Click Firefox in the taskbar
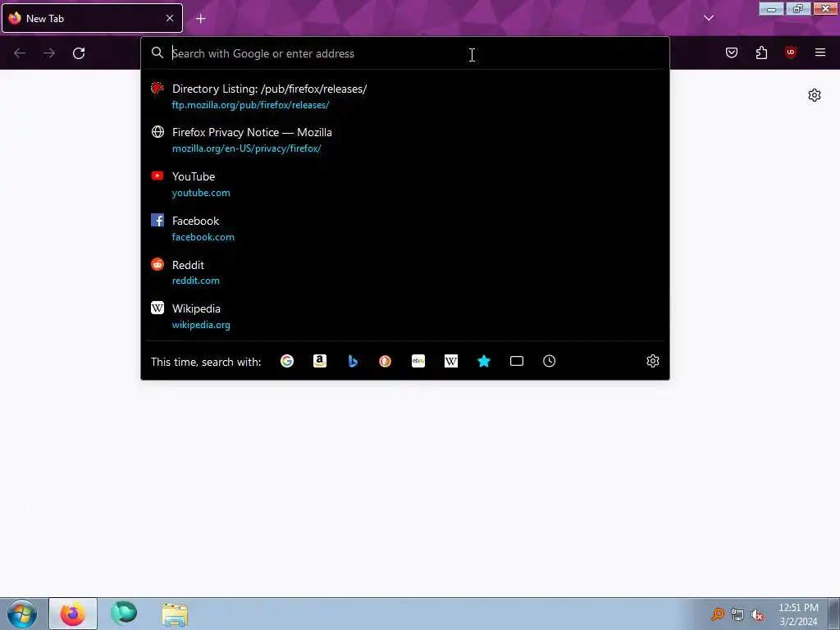The height and width of the screenshot is (630, 840). click(x=73, y=614)
